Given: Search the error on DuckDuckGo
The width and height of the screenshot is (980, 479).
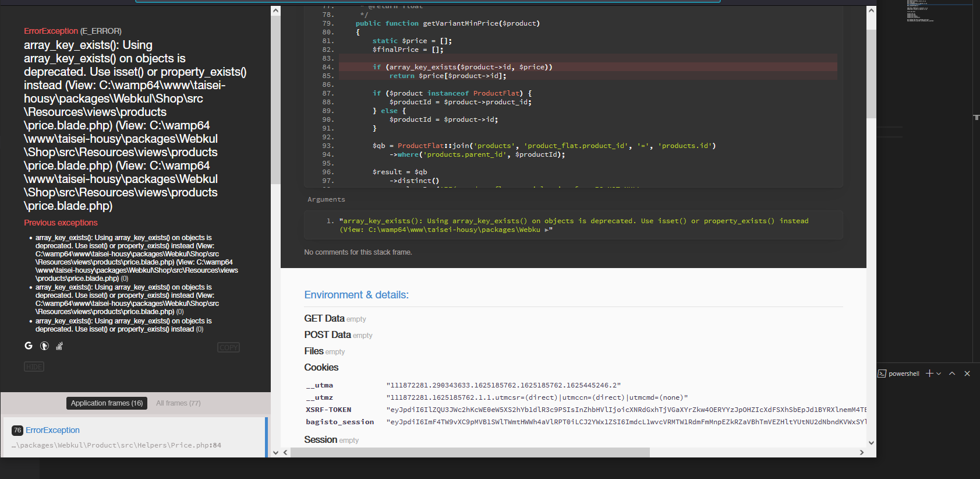Looking at the screenshot, I should [44, 346].
